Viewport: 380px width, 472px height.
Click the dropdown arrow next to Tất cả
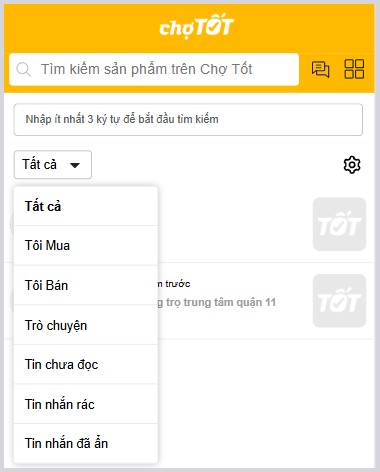coord(75,165)
